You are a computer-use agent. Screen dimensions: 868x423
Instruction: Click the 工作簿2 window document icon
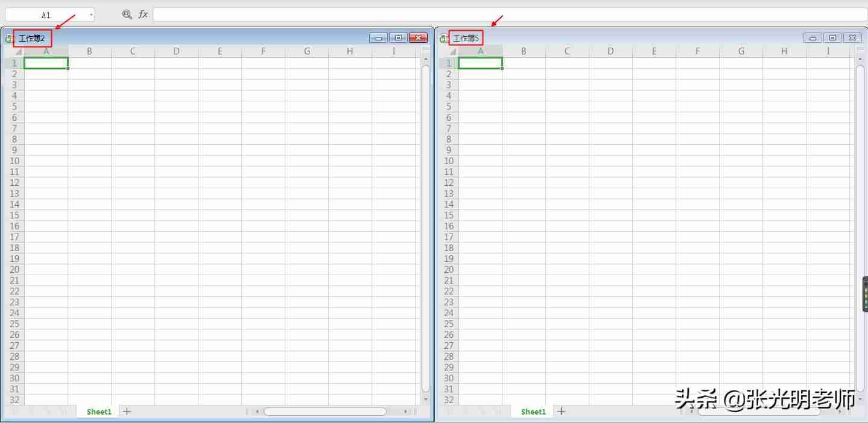pyautogui.click(x=8, y=38)
